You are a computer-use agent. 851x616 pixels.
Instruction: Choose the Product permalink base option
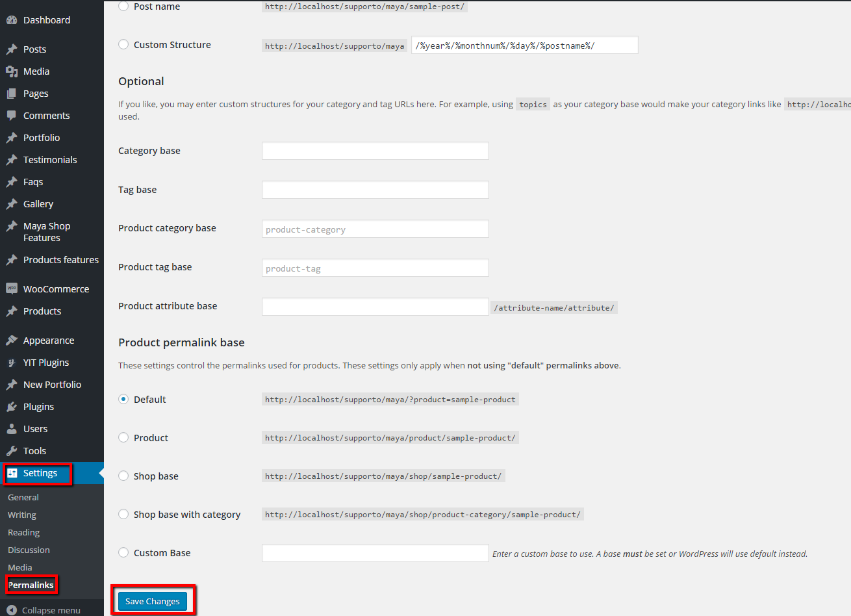(x=123, y=438)
